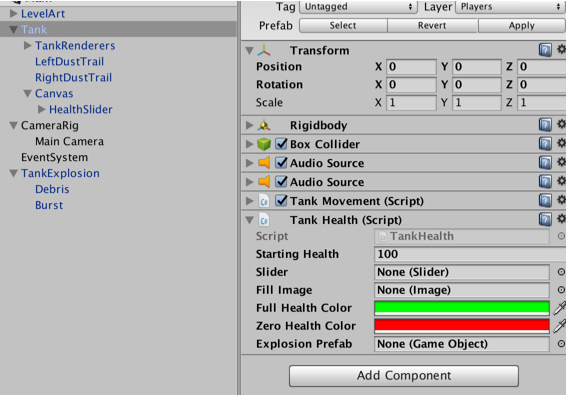Select HealthSlider in the hierarchy
Screen dimensions: 566x395
point(80,109)
